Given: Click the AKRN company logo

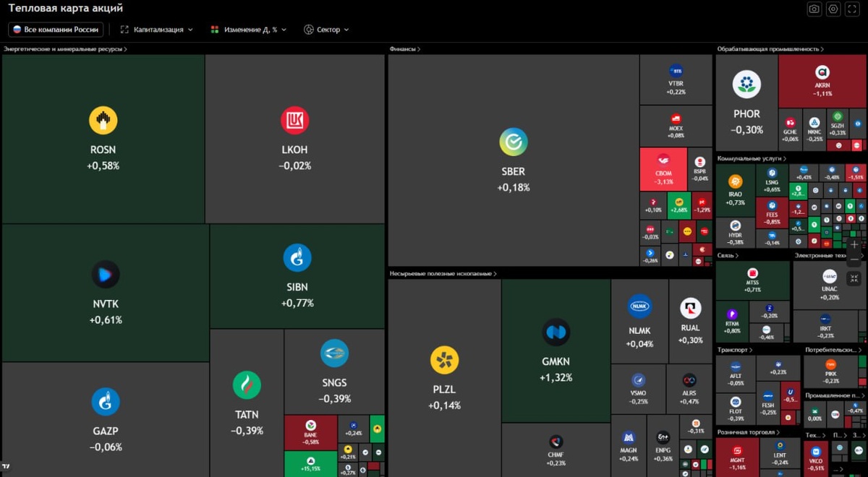Looking at the screenshot, I should [822, 72].
